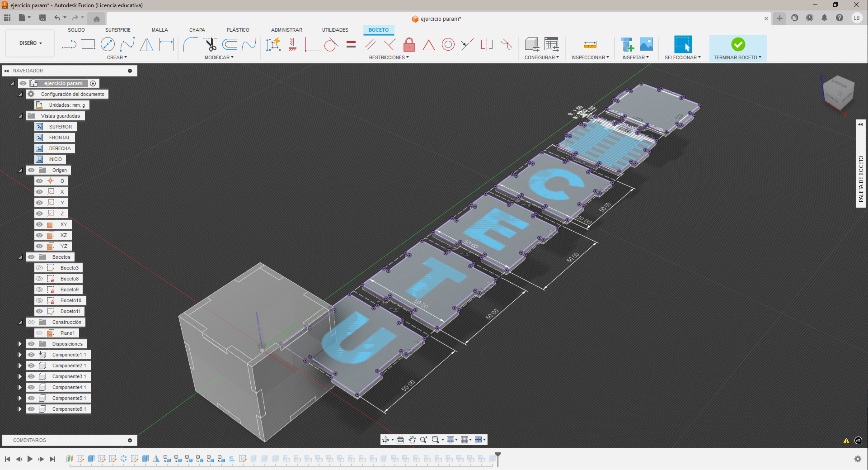Select the center diameter circle tool

click(108, 44)
